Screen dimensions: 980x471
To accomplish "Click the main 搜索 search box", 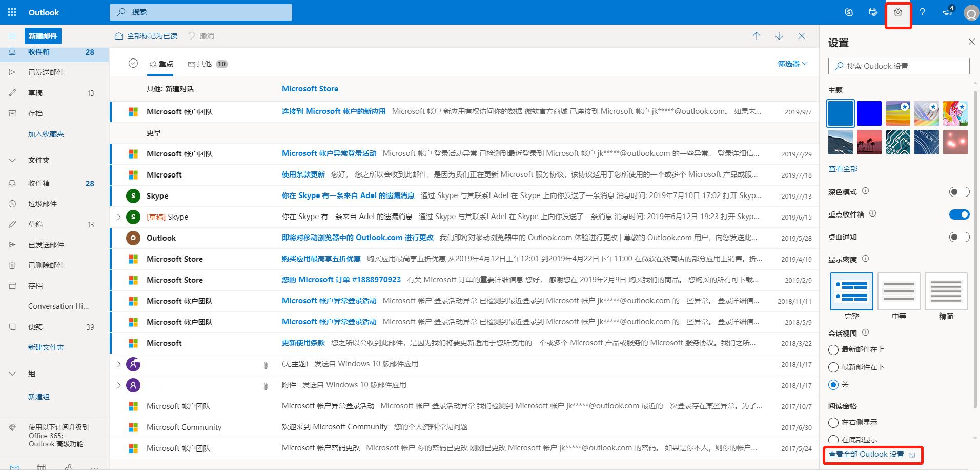I will click(201, 12).
